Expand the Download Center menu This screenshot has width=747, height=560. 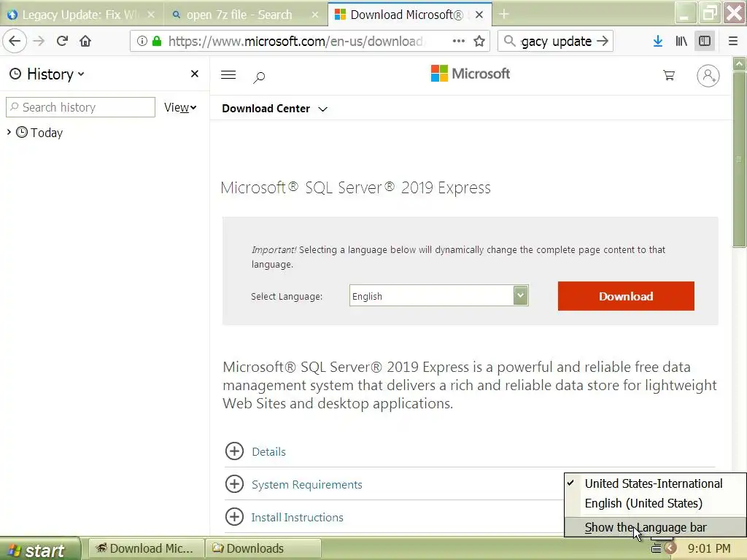coord(275,109)
